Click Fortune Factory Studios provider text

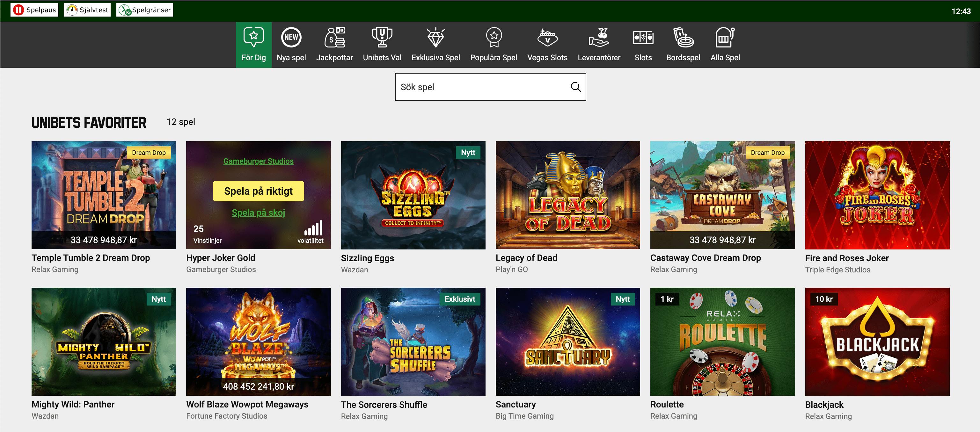(227, 416)
